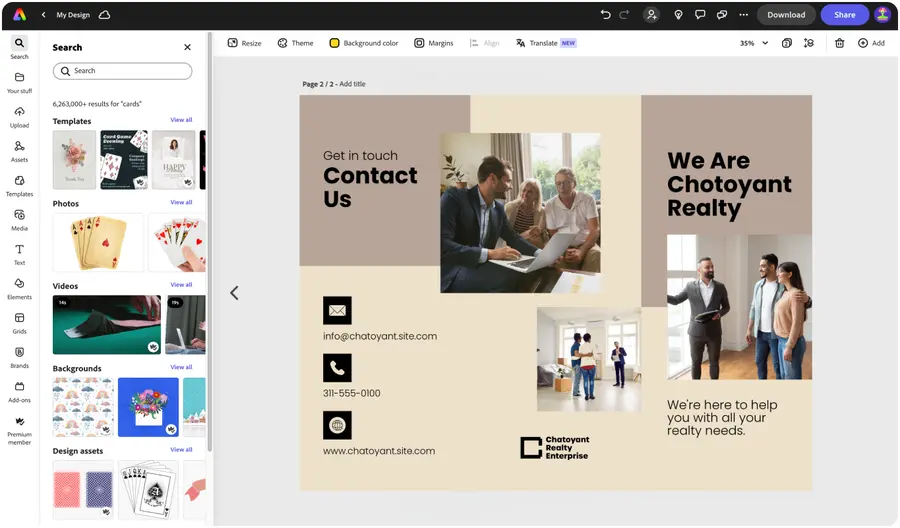This screenshot has width=900, height=528.
Task: Select the flower bouquet card template thumbnail
Action: point(74,160)
